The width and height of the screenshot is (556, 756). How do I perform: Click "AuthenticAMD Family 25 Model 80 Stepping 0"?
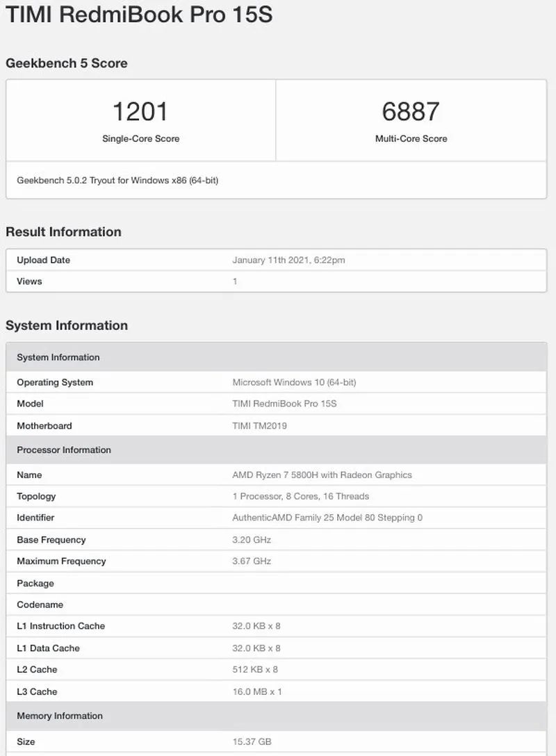327,518
